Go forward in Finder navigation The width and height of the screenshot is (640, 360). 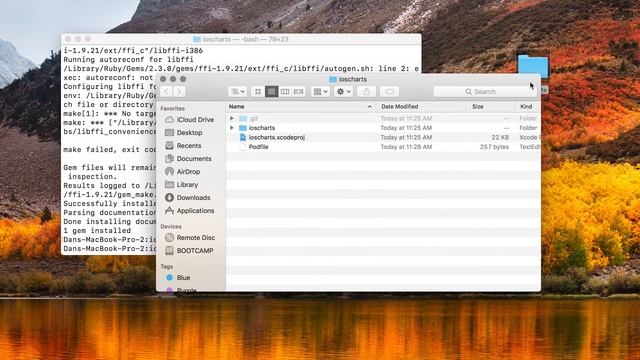179,91
